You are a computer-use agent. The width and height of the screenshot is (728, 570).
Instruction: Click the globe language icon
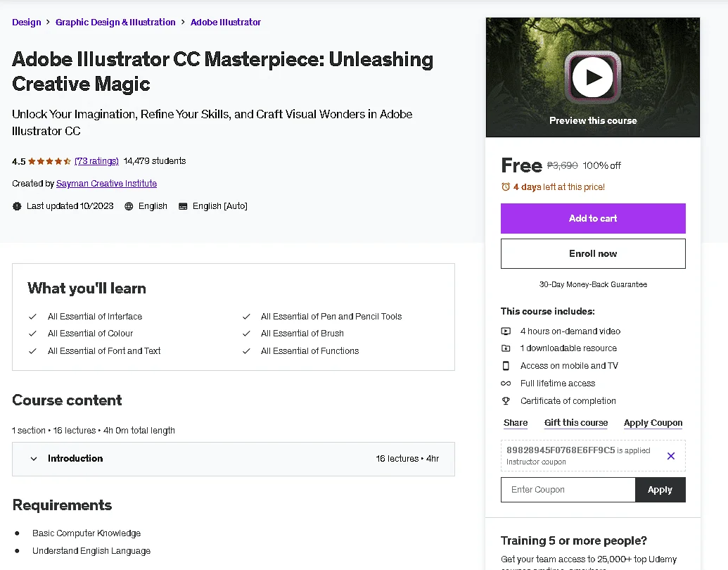point(129,206)
